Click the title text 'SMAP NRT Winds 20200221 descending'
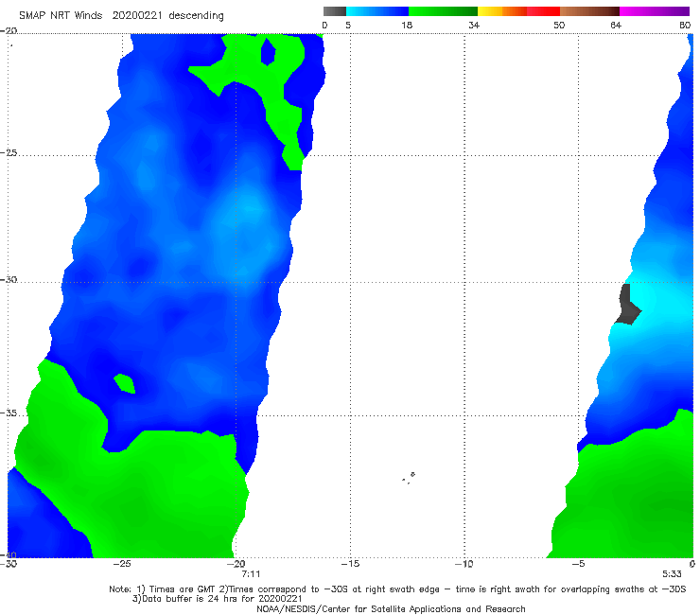 (121, 16)
